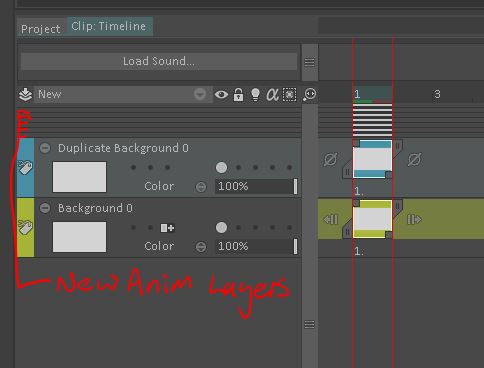Adjust 100% opacity slider of Background 0
The width and height of the screenshot is (484, 368).
click(256, 246)
